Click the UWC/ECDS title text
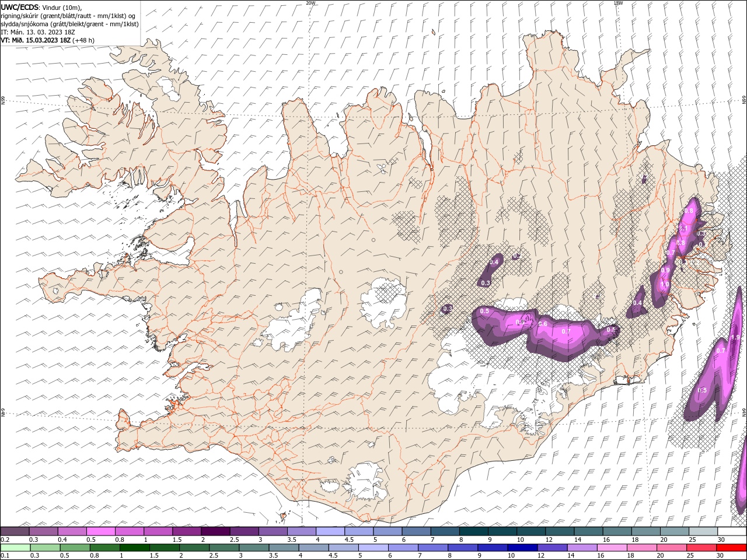Screen dimensions: 747x560 coord(20,6)
